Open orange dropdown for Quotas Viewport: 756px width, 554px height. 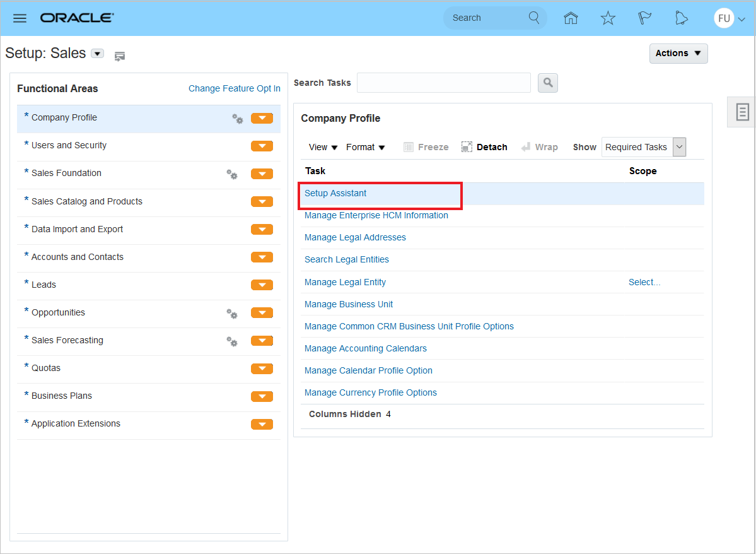coord(262,368)
